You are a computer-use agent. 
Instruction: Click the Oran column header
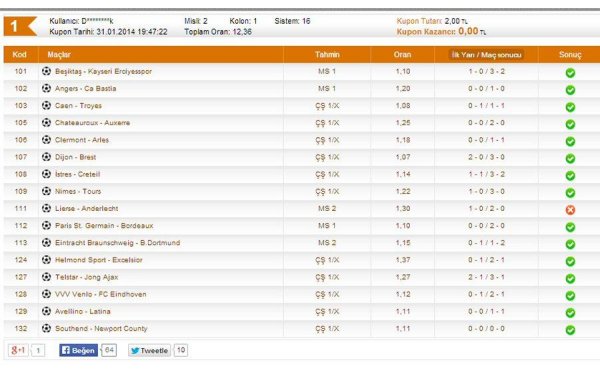tap(402, 54)
